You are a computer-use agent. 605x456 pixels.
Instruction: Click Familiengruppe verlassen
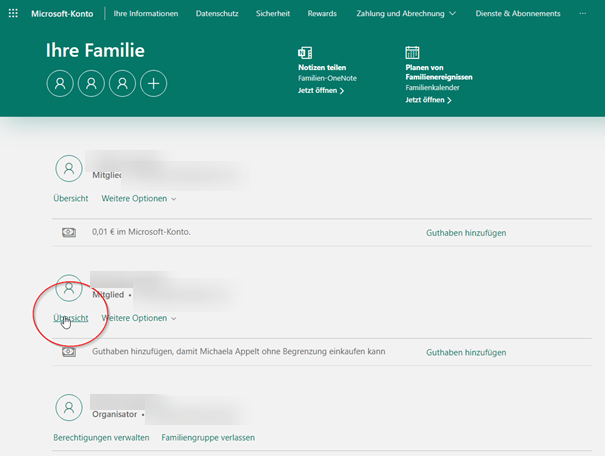pyautogui.click(x=208, y=437)
